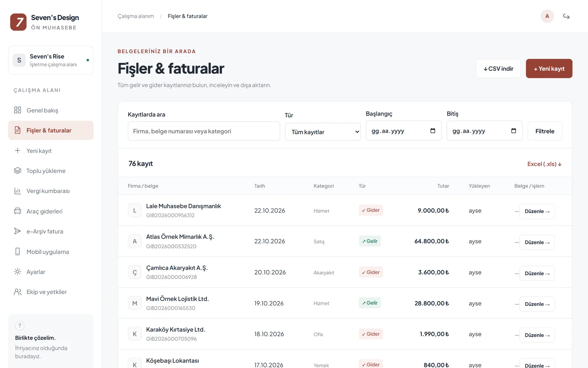Click the question mark help icon
588x368 pixels.
click(20, 326)
